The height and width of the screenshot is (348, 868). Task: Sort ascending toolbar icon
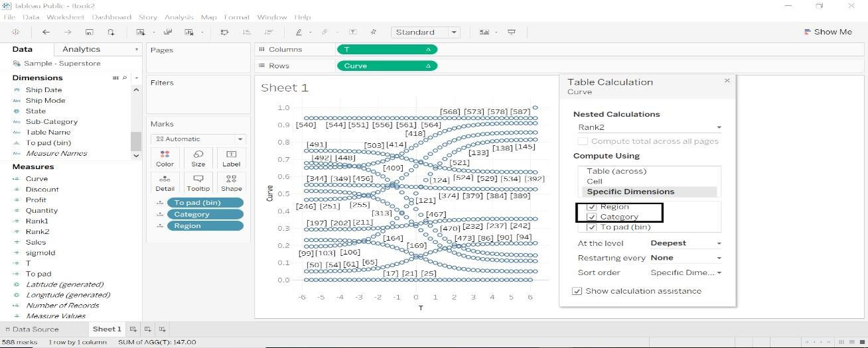click(x=246, y=32)
